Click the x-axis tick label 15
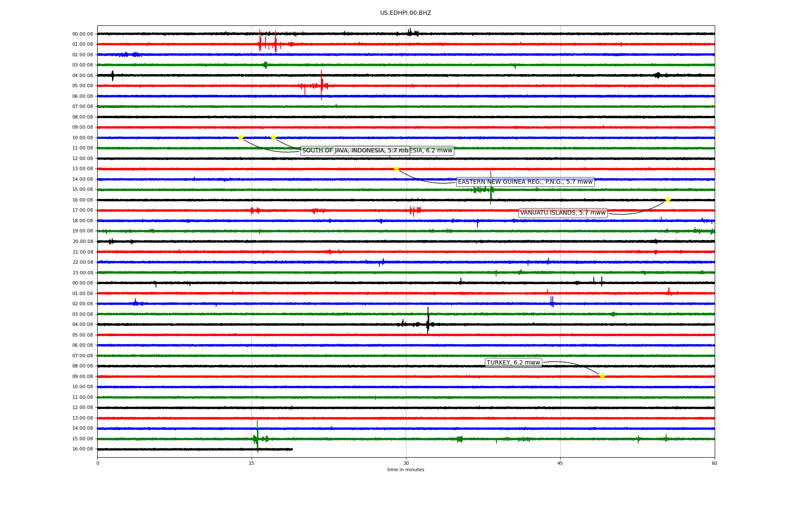812x508 pixels. pos(252,463)
